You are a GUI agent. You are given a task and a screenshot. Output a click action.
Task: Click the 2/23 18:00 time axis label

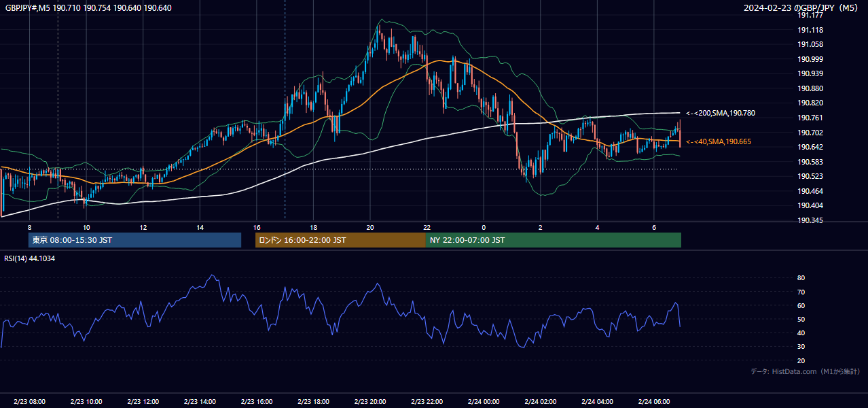click(313, 402)
